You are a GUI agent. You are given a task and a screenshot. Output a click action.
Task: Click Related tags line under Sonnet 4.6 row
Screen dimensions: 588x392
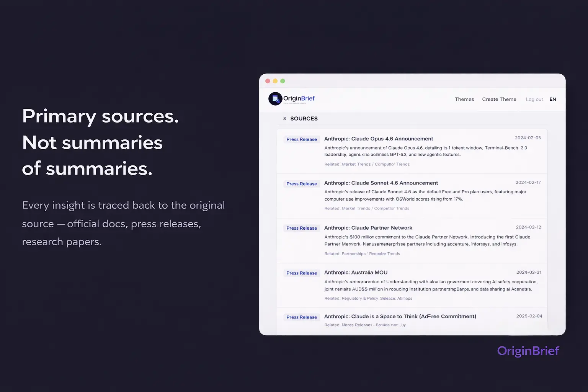367,209
